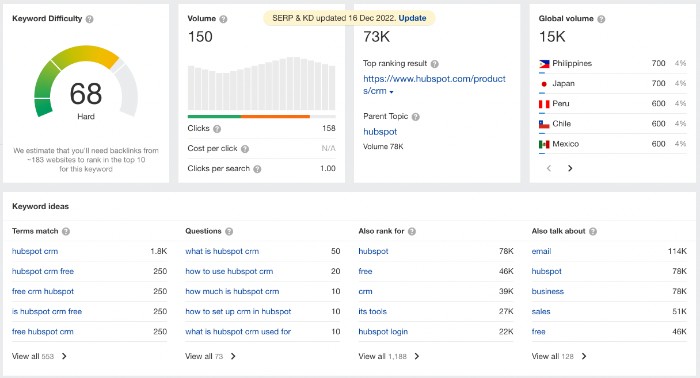Click help icon beside Volume heading

(x=223, y=19)
